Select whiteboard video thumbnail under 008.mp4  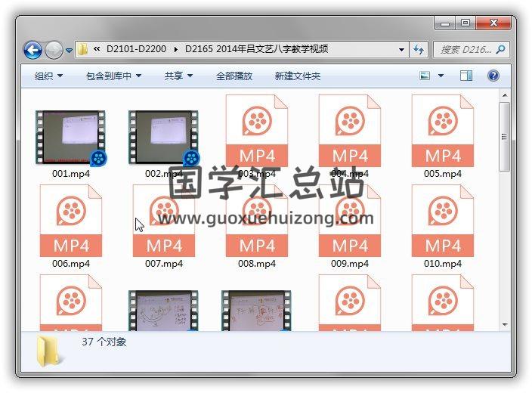[256, 311]
